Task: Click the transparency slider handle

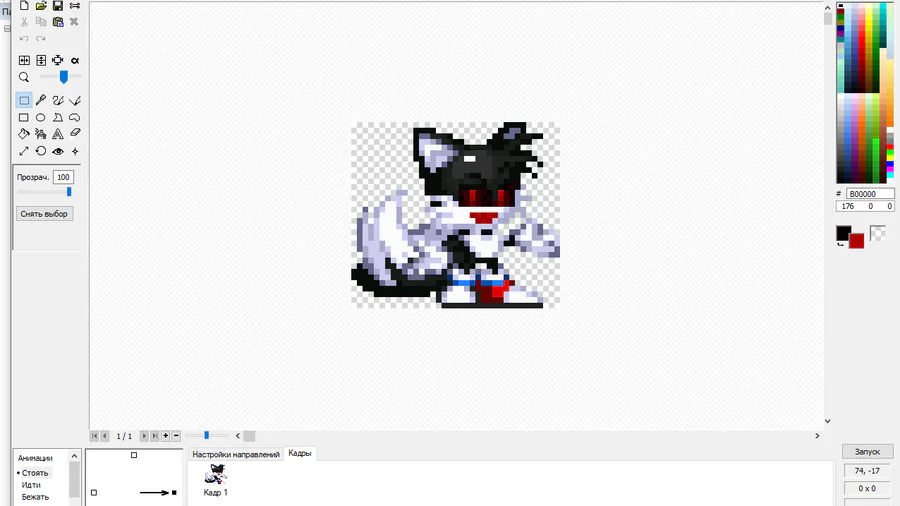Action: [69, 192]
